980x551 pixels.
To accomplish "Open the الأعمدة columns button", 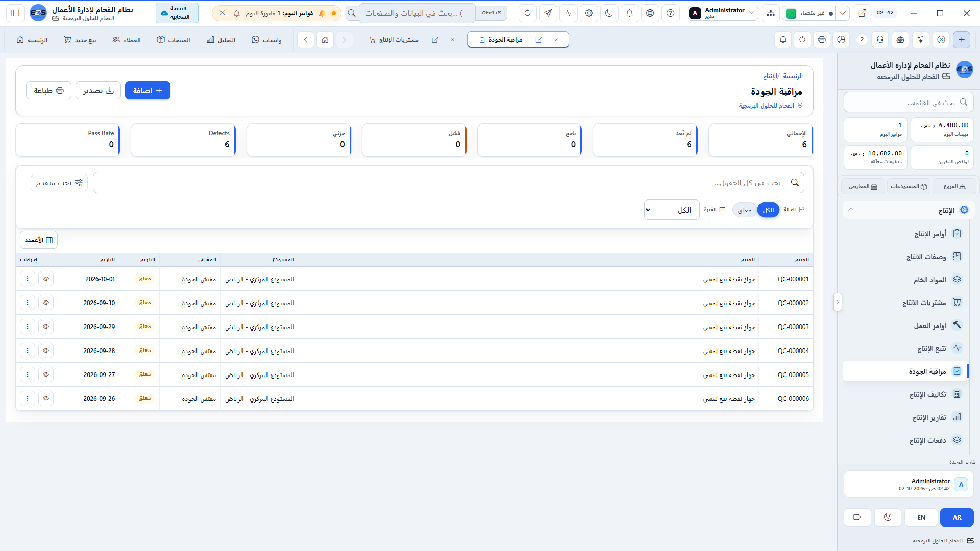I will [x=39, y=240].
